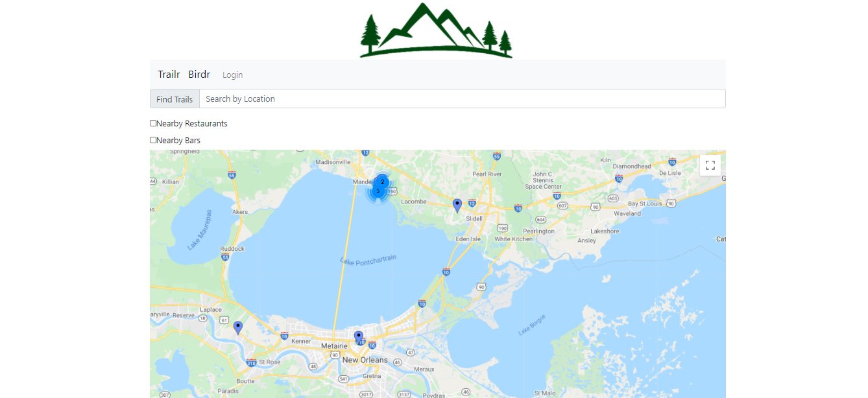The height and width of the screenshot is (398, 868).
Task: Click the Login link
Action: [x=233, y=75]
